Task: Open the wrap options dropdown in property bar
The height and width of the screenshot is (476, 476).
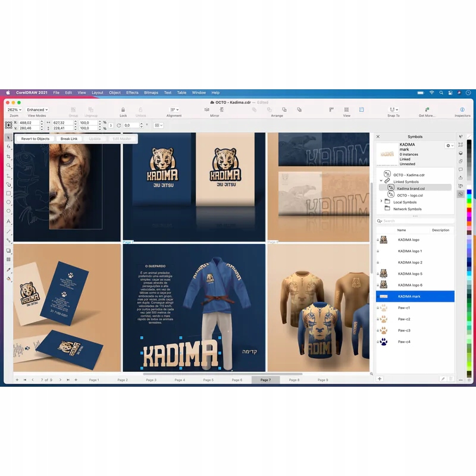Action: click(158, 125)
